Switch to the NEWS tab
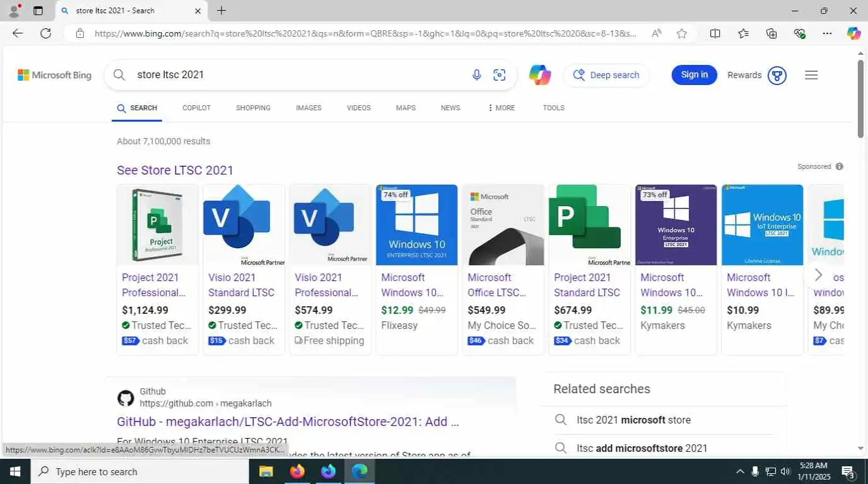The image size is (868, 484). click(x=450, y=108)
